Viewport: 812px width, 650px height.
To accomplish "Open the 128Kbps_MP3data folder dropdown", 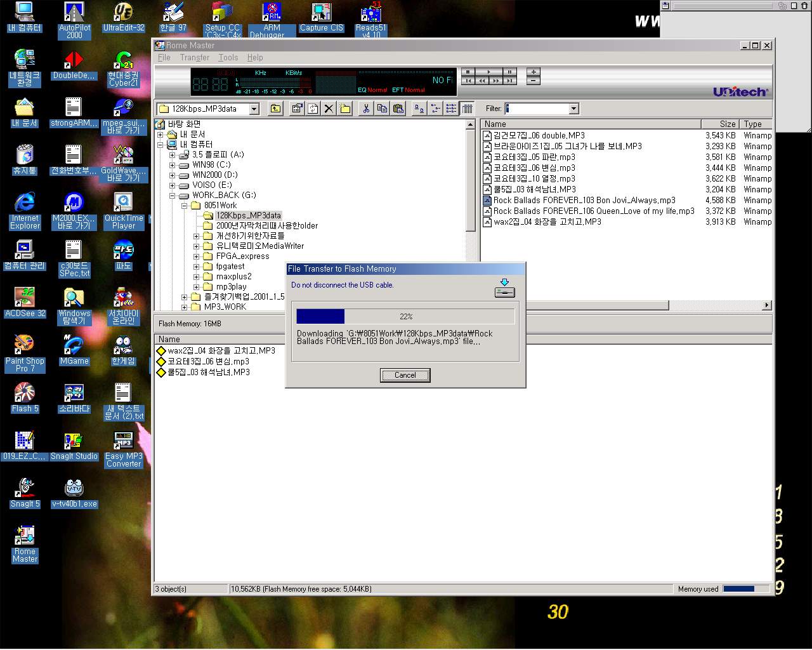I will click(x=254, y=109).
